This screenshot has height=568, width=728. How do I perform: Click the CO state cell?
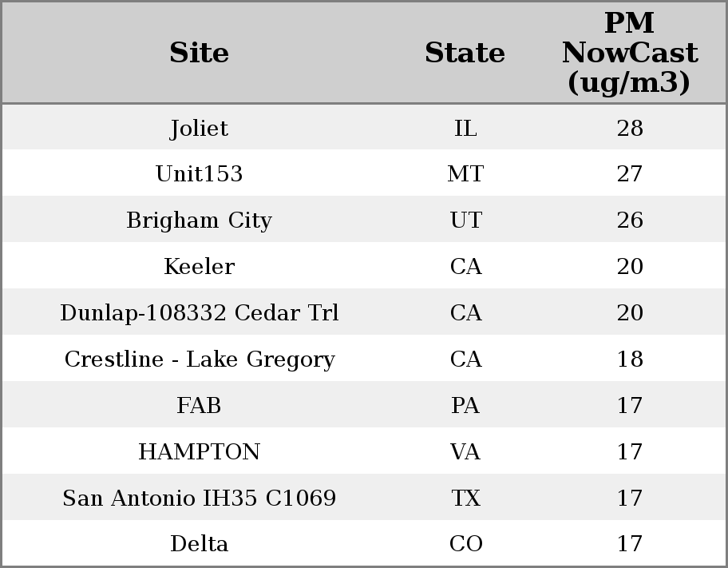point(465,544)
